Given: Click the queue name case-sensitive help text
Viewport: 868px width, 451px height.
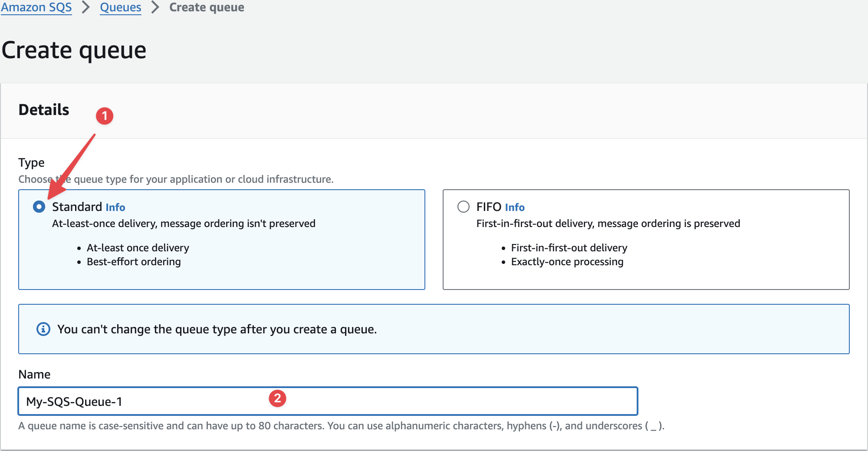Looking at the screenshot, I should click(x=341, y=426).
